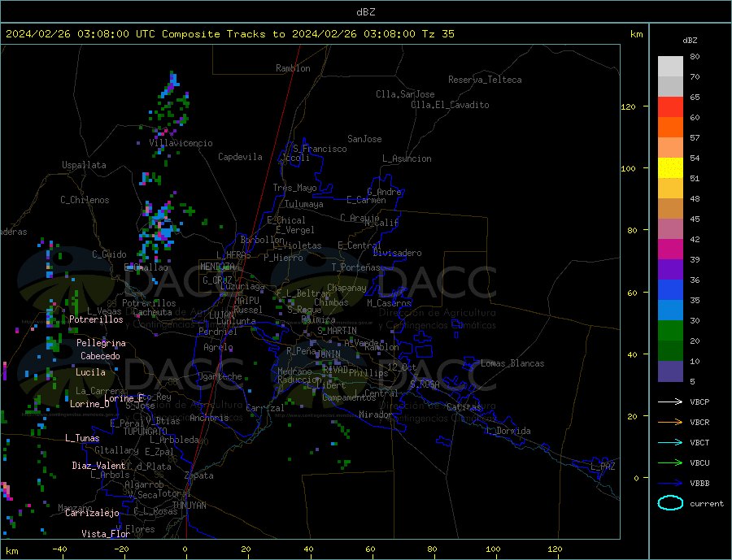The height and width of the screenshot is (560, 732).
Task: Click the cyan 'current' ellipse legend icon
Action: (x=670, y=502)
